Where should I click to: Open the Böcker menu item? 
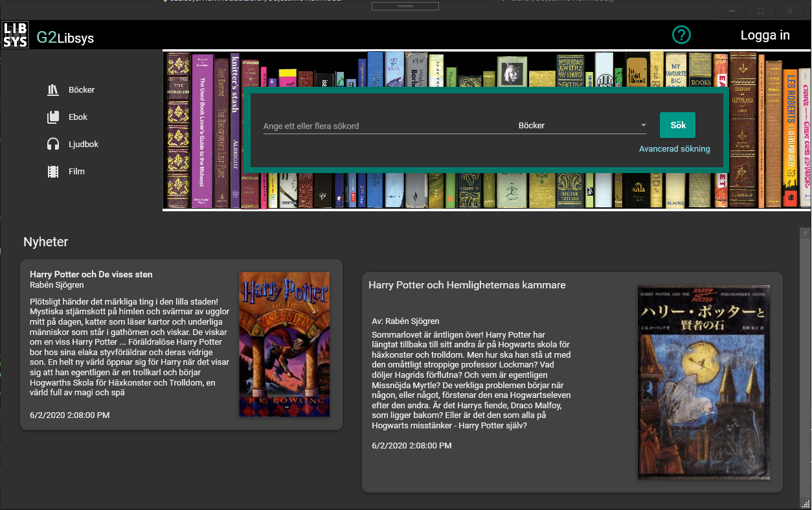(x=82, y=90)
